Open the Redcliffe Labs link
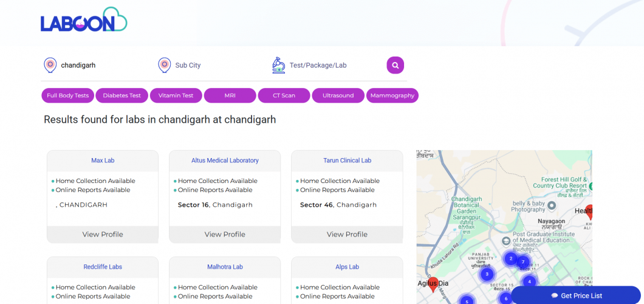This screenshot has width=644, height=304. (x=103, y=267)
